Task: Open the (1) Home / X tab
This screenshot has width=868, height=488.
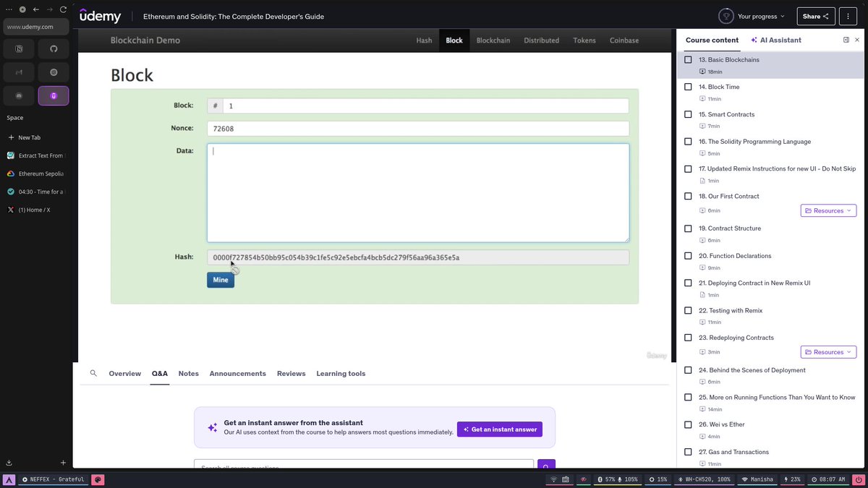Action: click(35, 210)
